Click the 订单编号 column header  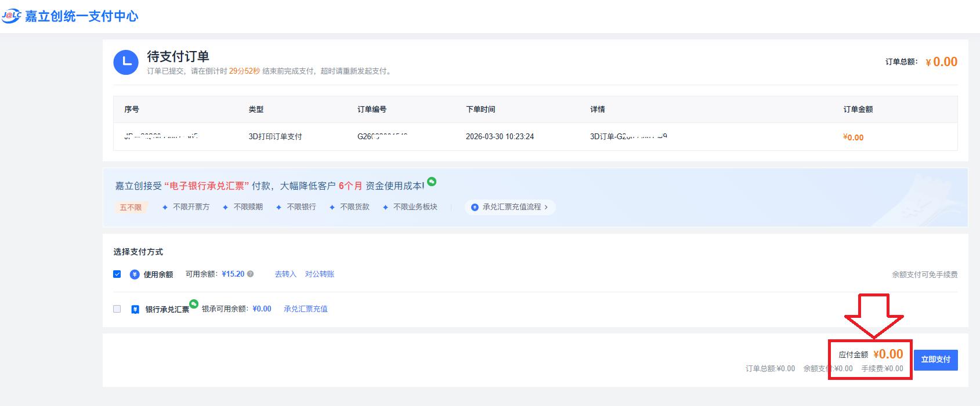[x=372, y=109]
